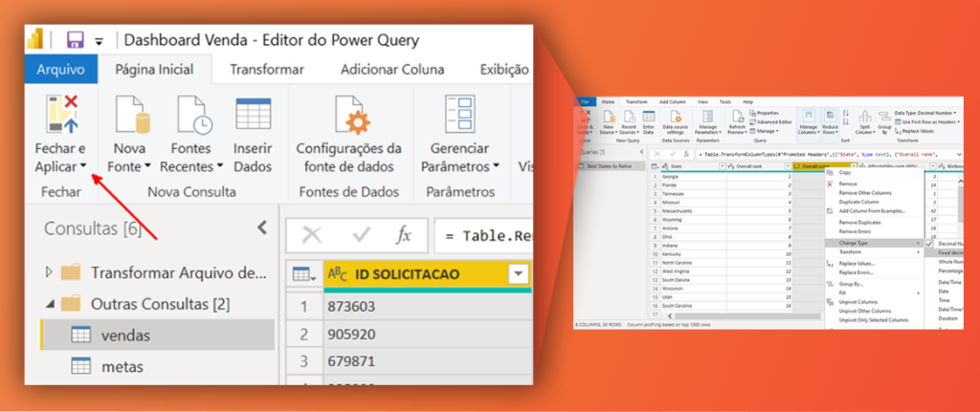Collapse the Consultas pane with chevron
This screenshot has height=412, width=980.
[x=262, y=228]
